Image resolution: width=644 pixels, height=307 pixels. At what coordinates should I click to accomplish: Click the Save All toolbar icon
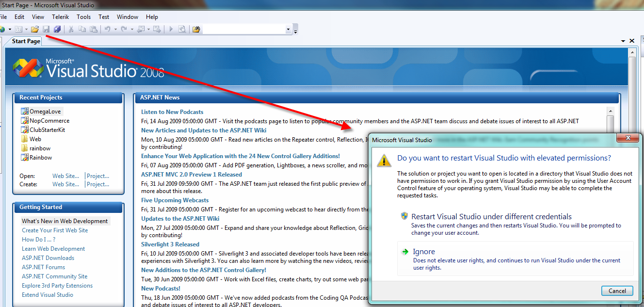(x=57, y=29)
